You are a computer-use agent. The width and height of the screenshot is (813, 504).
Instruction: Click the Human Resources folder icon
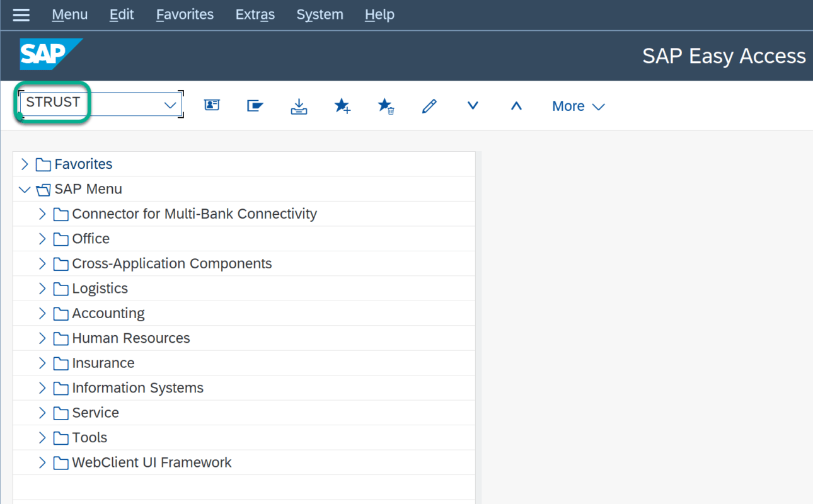[x=61, y=339]
